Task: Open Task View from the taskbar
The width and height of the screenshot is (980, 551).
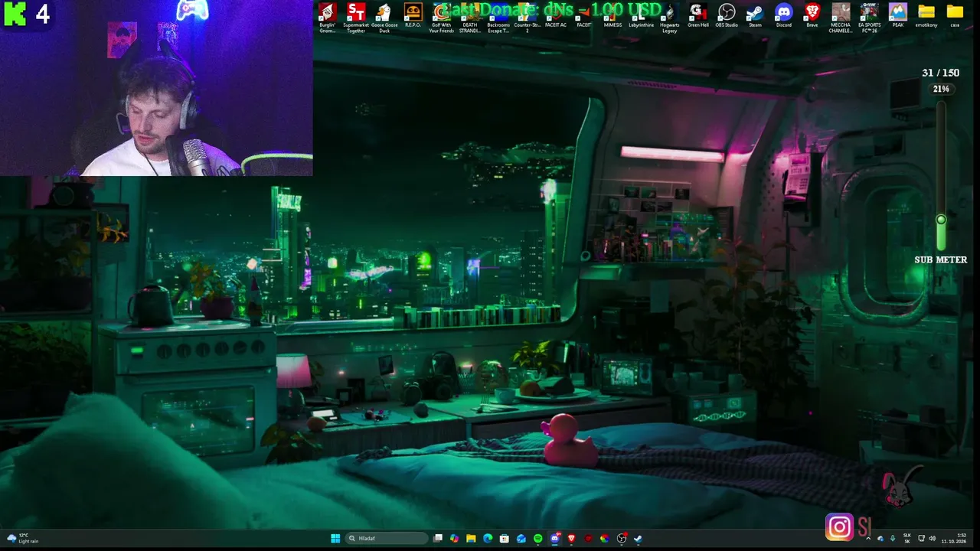Action: coord(438,539)
